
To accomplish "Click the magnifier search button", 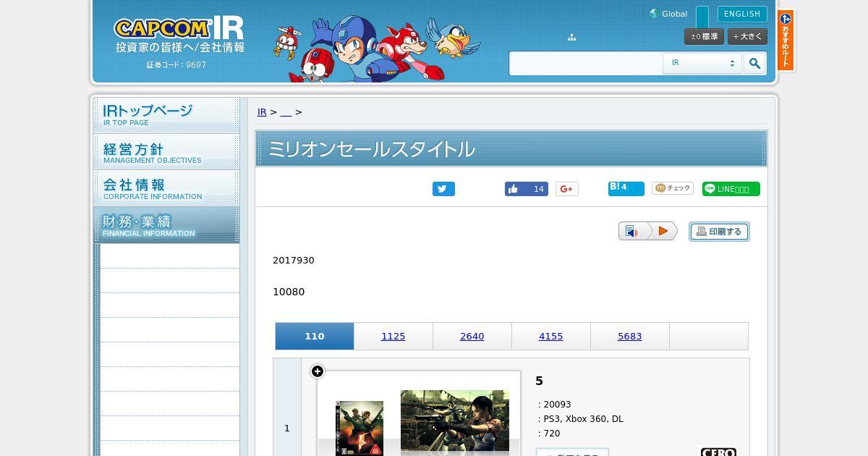I will [x=754, y=64].
